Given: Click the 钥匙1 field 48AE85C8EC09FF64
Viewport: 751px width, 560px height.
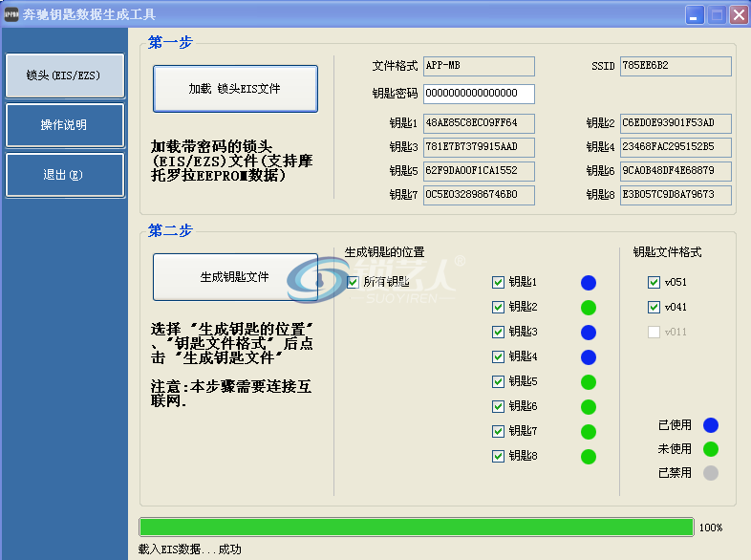Looking at the screenshot, I should (479, 123).
